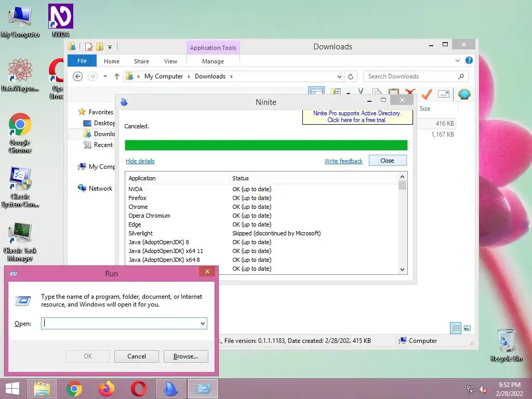Go up one folder level
Image resolution: width=532 pixels, height=399 pixels.
[117, 76]
